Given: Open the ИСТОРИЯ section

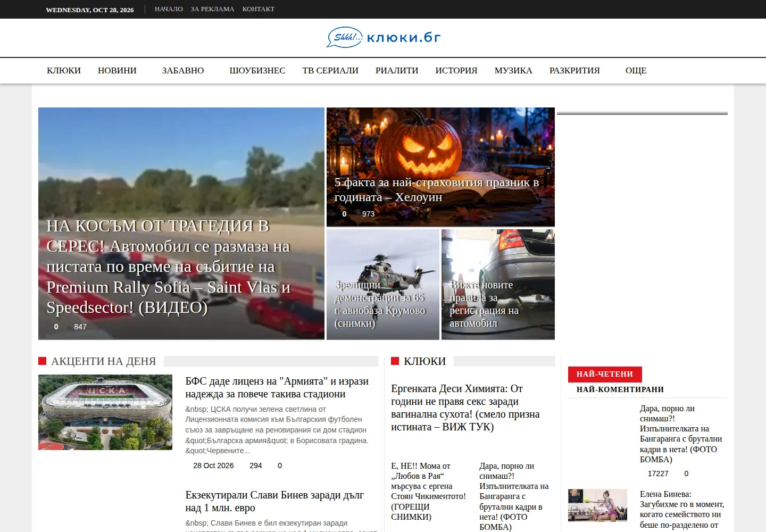Looking at the screenshot, I should (x=456, y=70).
